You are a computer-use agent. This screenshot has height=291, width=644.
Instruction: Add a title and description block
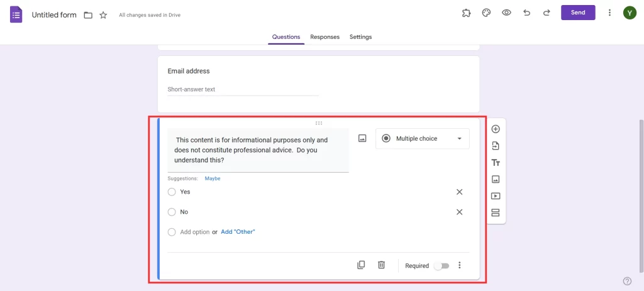pyautogui.click(x=496, y=163)
